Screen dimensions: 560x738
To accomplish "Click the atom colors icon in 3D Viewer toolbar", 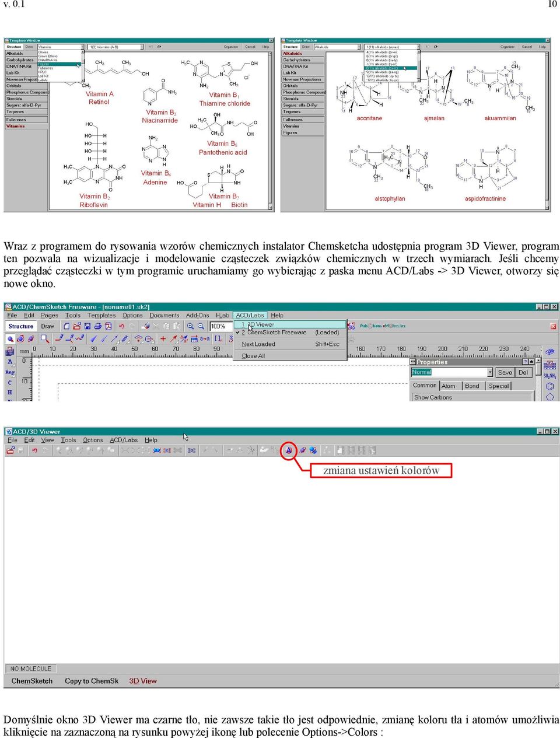I will [289, 450].
